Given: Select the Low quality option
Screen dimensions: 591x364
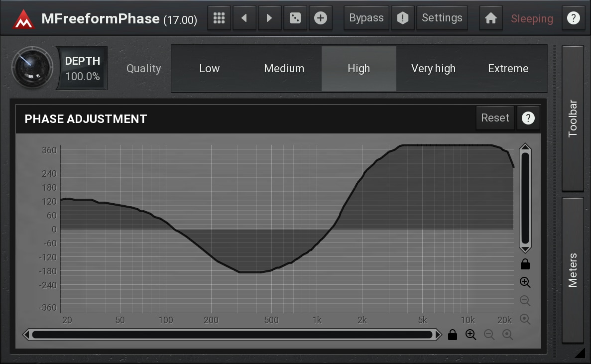Looking at the screenshot, I should coord(209,69).
